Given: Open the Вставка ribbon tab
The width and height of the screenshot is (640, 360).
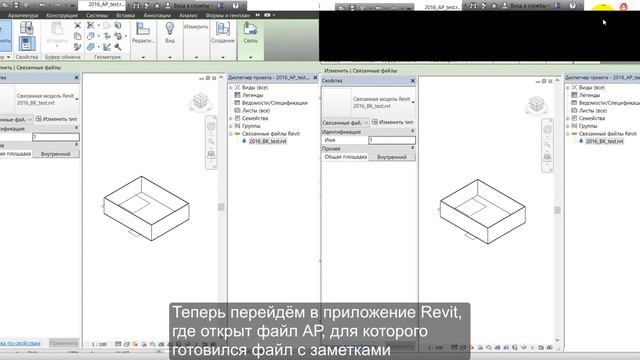Looking at the screenshot, I should click(125, 15).
